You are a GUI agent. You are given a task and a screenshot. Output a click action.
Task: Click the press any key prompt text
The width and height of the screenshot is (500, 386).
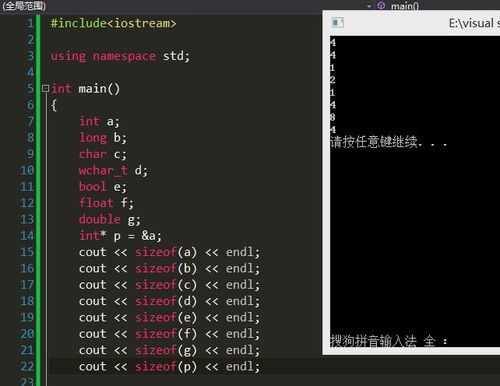[389, 142]
